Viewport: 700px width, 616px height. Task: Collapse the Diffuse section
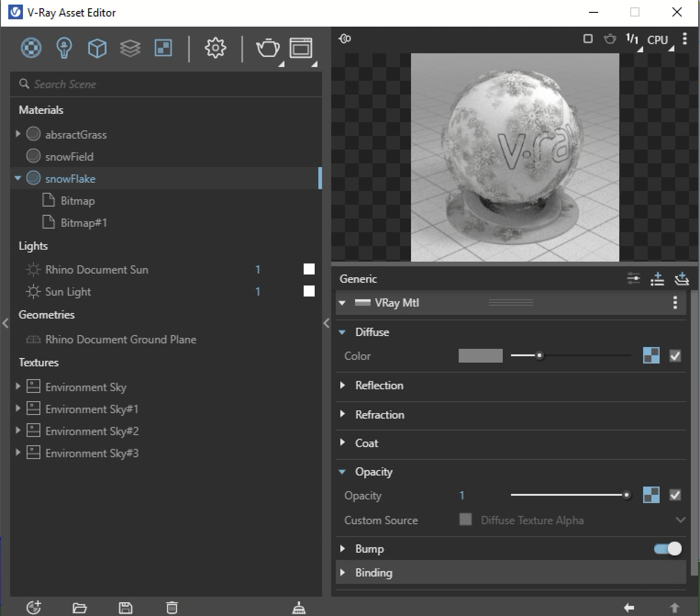pyautogui.click(x=342, y=332)
